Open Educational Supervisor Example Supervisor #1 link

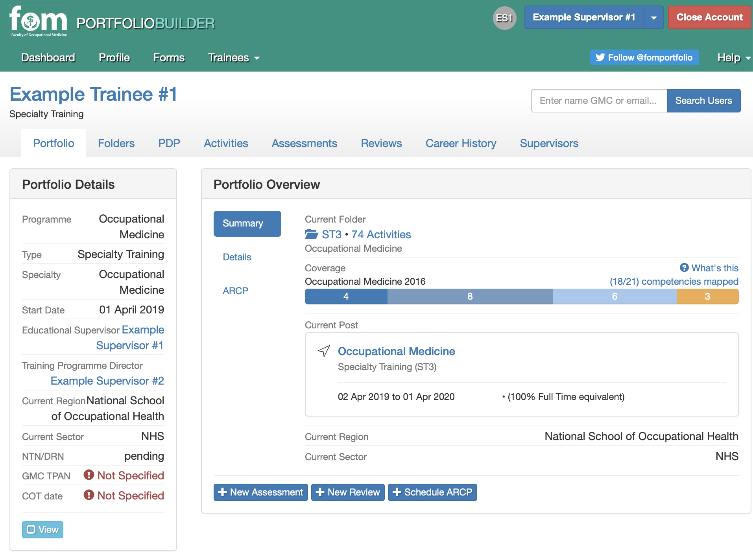coord(130,337)
